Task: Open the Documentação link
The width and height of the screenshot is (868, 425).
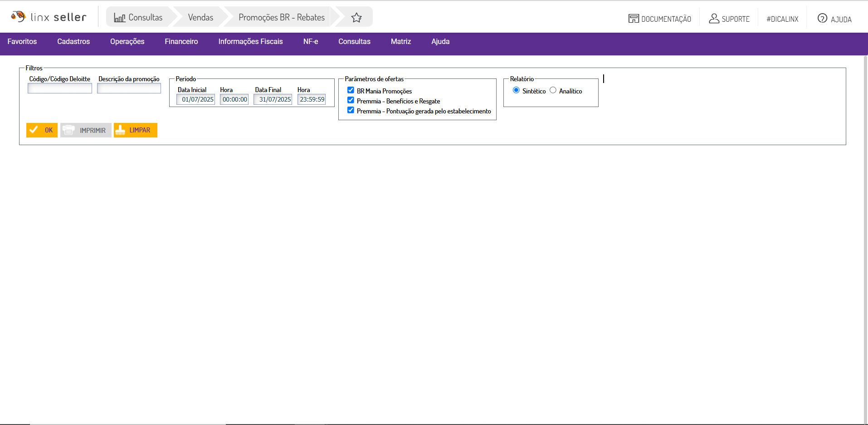Action: coord(660,19)
